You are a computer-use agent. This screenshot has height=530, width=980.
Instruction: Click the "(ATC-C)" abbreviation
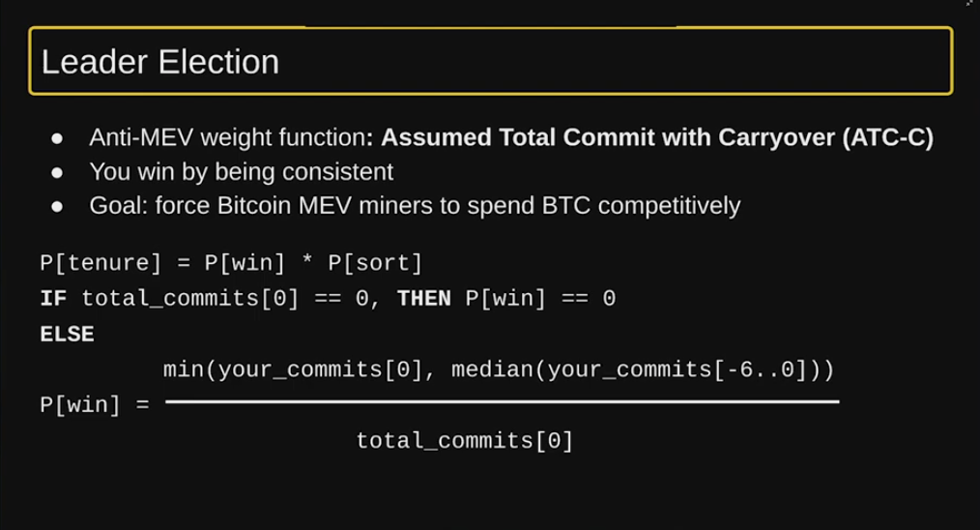point(888,138)
